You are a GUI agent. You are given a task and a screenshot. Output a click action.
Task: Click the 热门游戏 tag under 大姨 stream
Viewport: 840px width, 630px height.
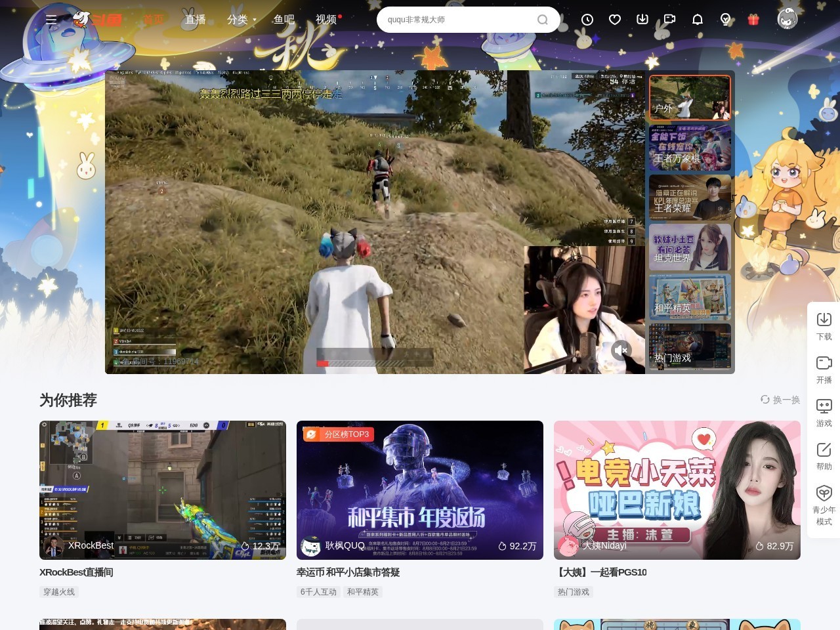coord(574,592)
